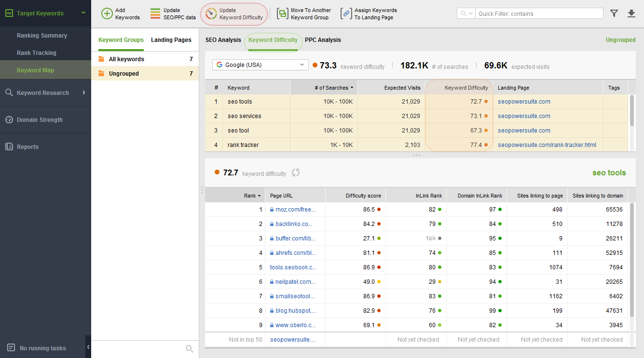The image size is (644, 358).
Task: Click the keywords table vertical scrollbar
Action: coord(632,111)
